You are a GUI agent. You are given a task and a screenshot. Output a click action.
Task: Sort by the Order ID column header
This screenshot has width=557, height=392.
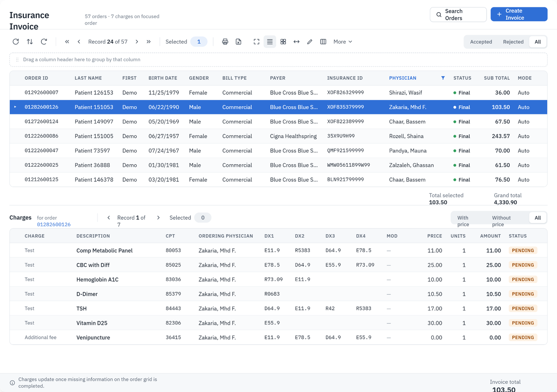pyautogui.click(x=37, y=78)
